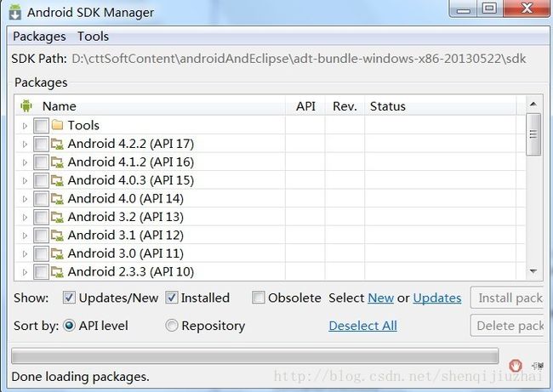Click the Android robot icon in the Name header

(x=26, y=105)
